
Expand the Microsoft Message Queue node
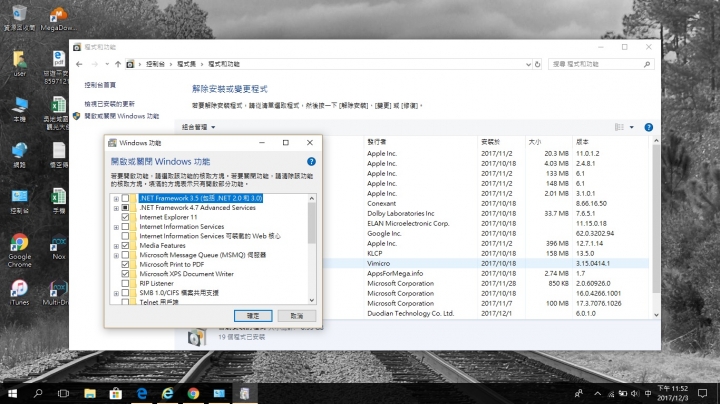coord(116,255)
